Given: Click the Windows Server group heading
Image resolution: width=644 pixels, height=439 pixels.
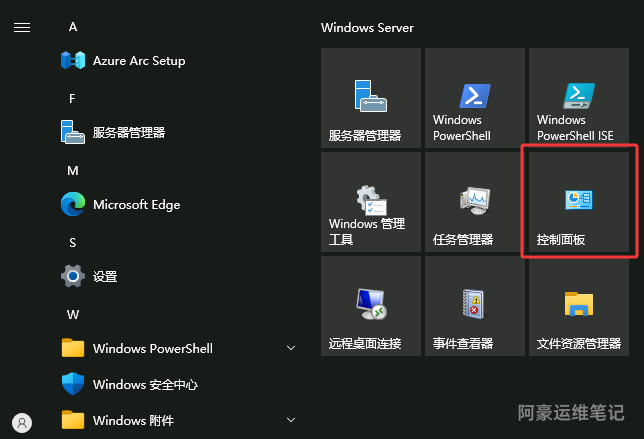Looking at the screenshot, I should coord(367,27).
